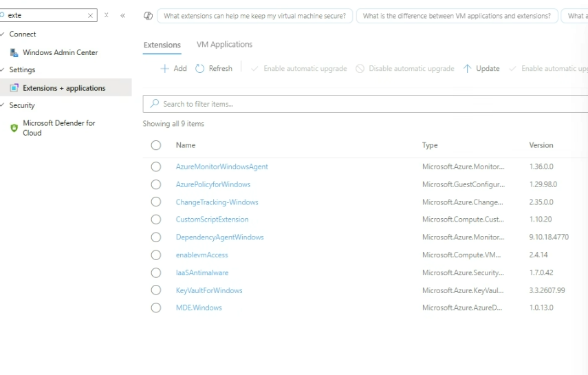Click the Windows Admin Center icon
The width and height of the screenshot is (588, 375).
(x=14, y=52)
